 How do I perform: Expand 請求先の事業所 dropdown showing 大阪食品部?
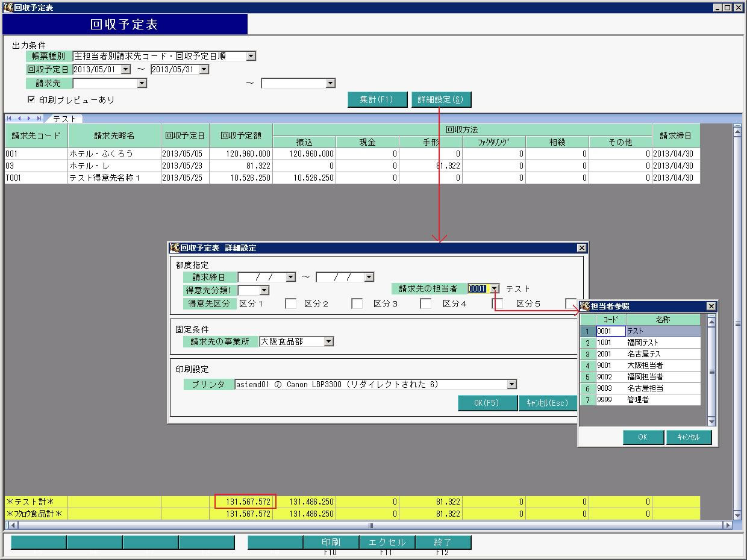[x=328, y=341]
